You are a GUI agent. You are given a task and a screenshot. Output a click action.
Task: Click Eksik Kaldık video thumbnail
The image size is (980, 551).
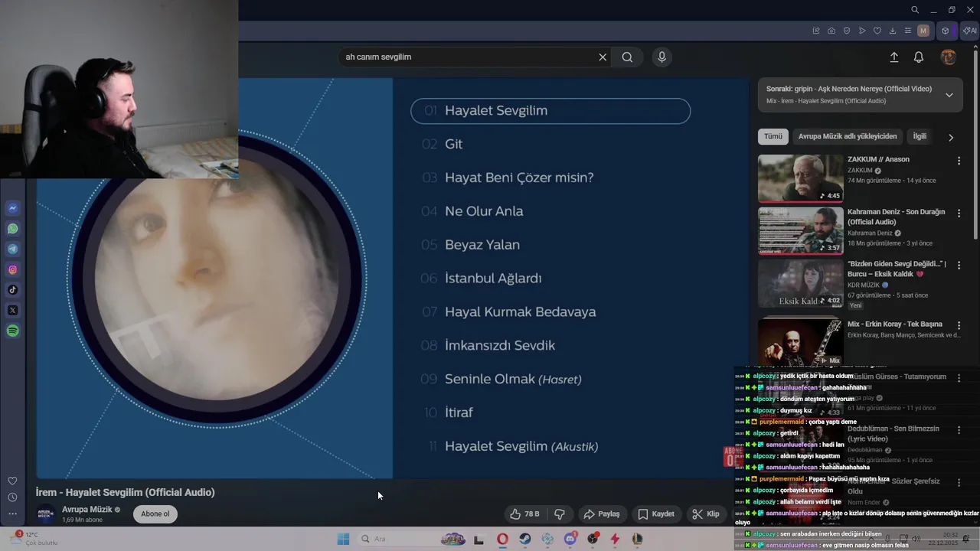(800, 283)
